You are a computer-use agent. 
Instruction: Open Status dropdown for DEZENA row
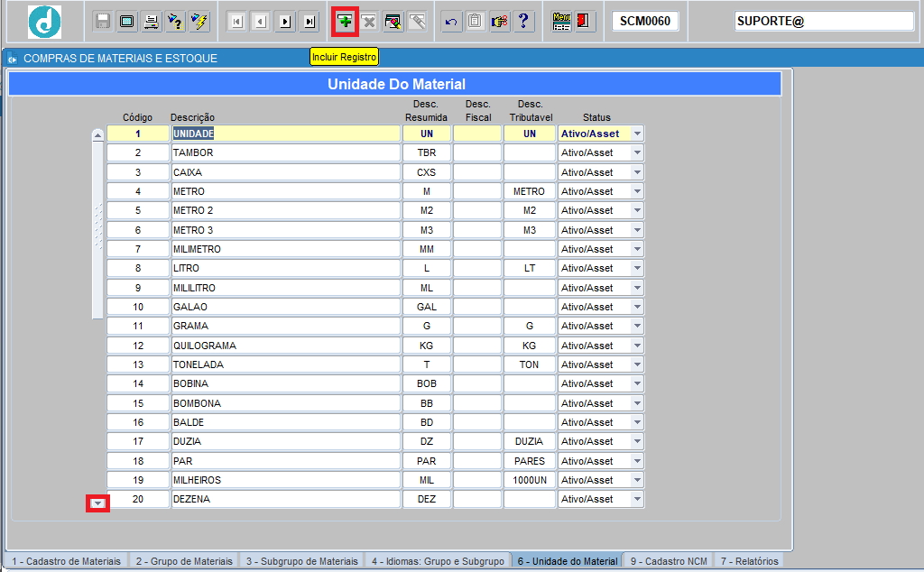[637, 499]
